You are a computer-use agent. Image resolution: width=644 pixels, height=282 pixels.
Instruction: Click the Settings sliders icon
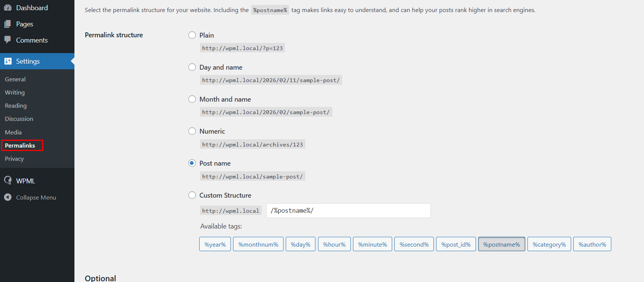click(8, 61)
